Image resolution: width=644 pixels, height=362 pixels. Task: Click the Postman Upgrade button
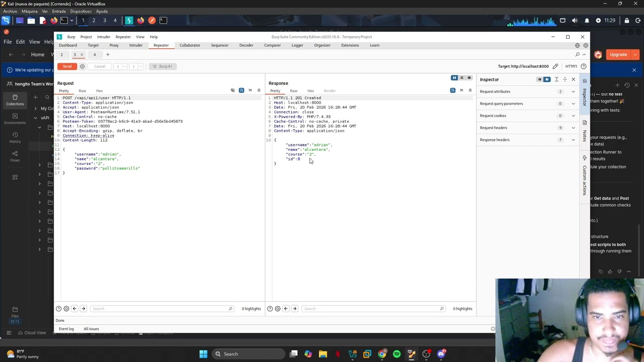(x=618, y=55)
